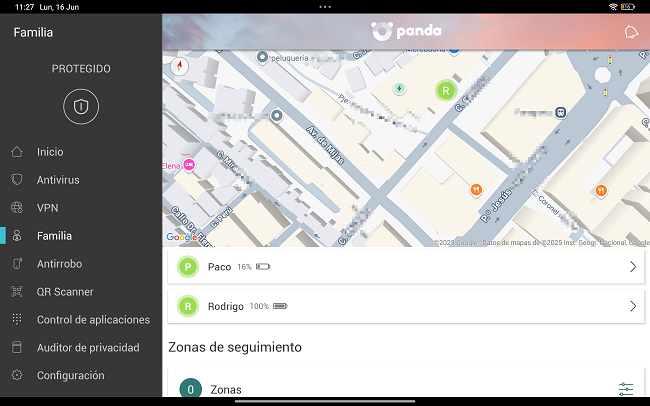Viewport: 650px width, 406px height.
Task: Expand Rodrigo's details with the chevron
Action: pos(632,306)
